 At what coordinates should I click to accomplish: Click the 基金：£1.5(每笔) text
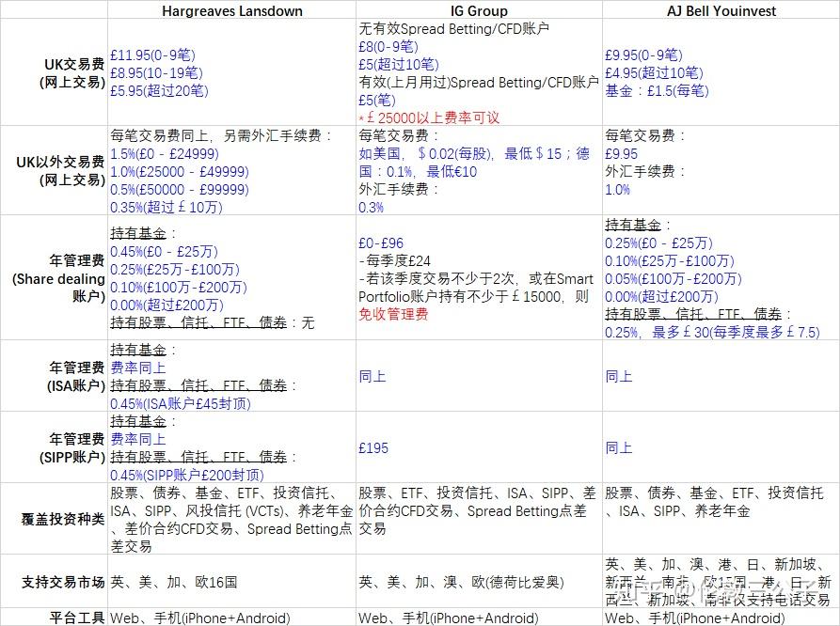point(657,91)
